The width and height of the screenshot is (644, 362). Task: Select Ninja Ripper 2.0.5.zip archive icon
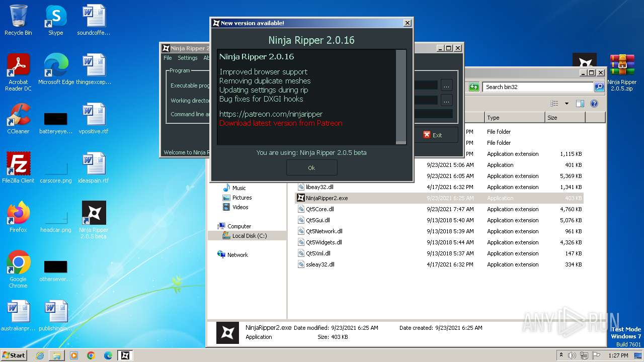click(622, 72)
